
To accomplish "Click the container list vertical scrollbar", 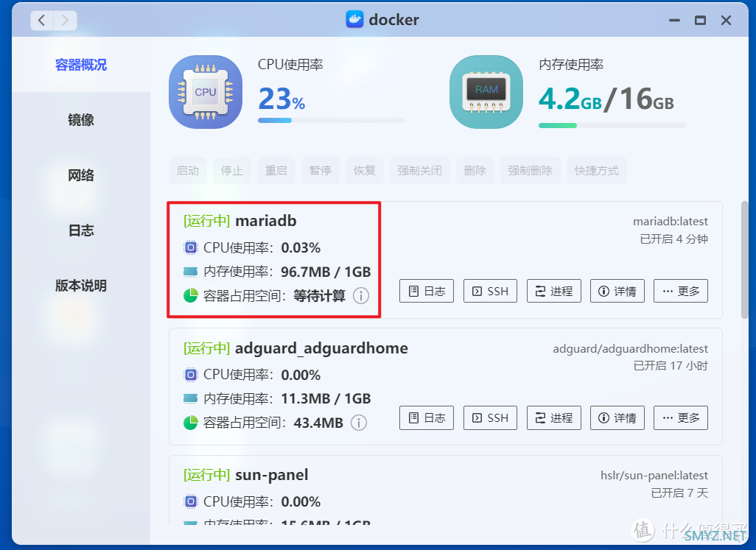I will coord(745,260).
